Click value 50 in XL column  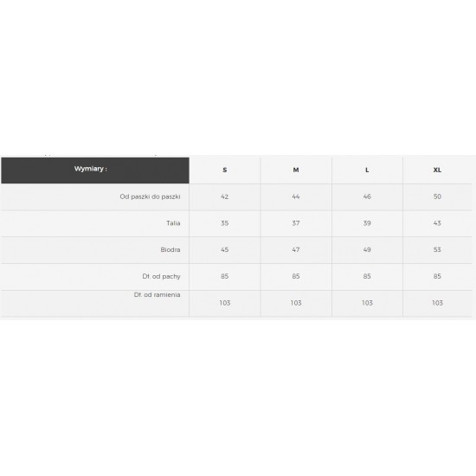coord(437,196)
